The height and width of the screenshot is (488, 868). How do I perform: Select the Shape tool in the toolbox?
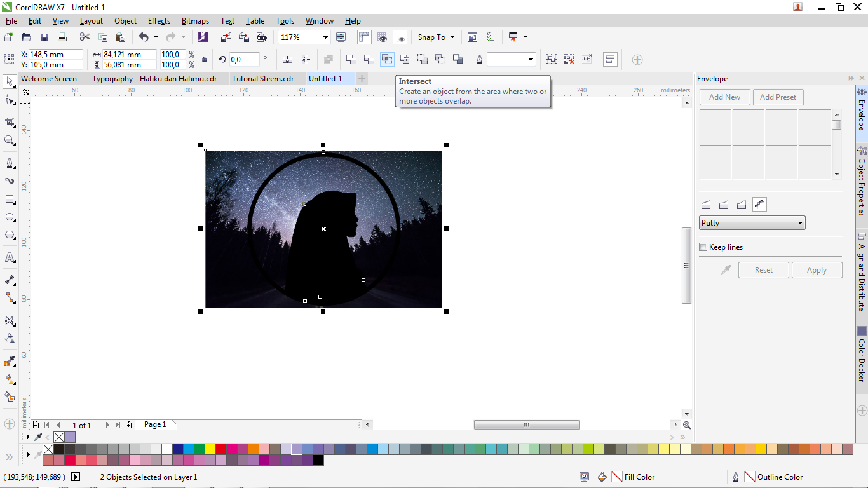click(x=10, y=100)
